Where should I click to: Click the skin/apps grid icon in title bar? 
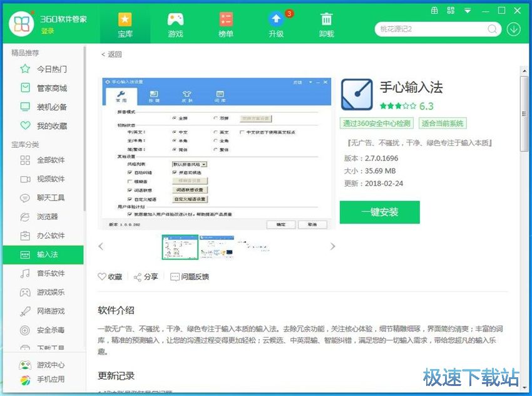pyautogui.click(x=451, y=11)
